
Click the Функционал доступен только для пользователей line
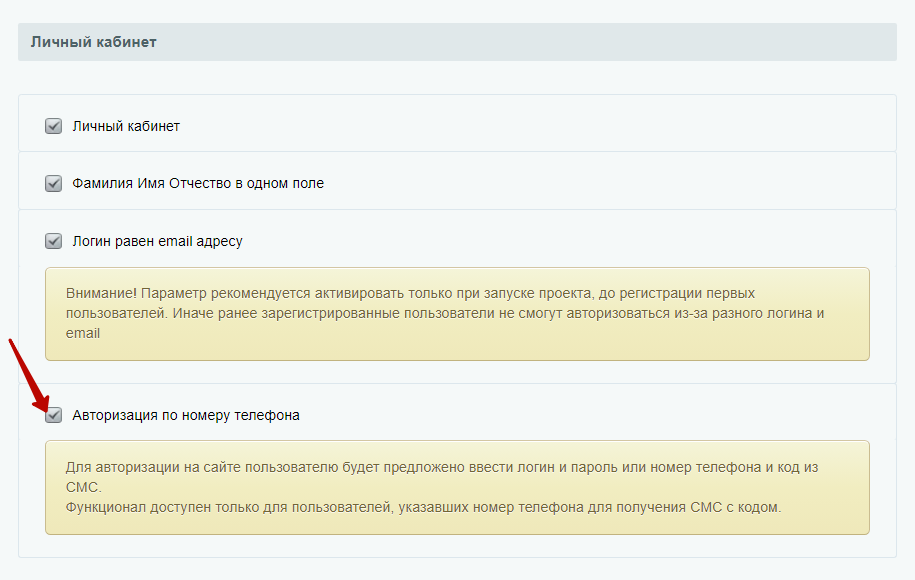pos(423,507)
